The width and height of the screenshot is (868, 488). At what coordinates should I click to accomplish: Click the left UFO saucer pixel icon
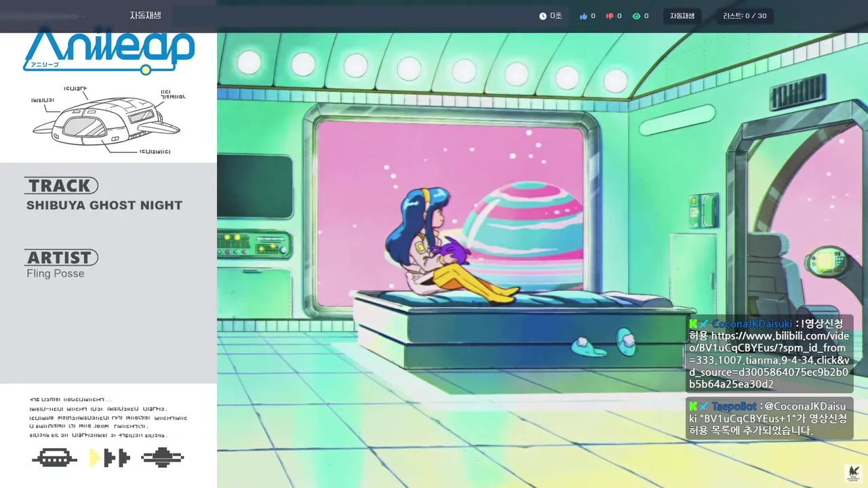point(55,457)
